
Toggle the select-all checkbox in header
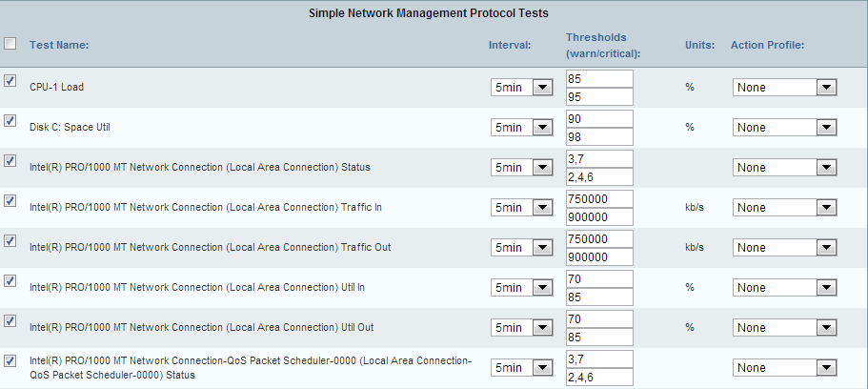pyautogui.click(x=10, y=44)
